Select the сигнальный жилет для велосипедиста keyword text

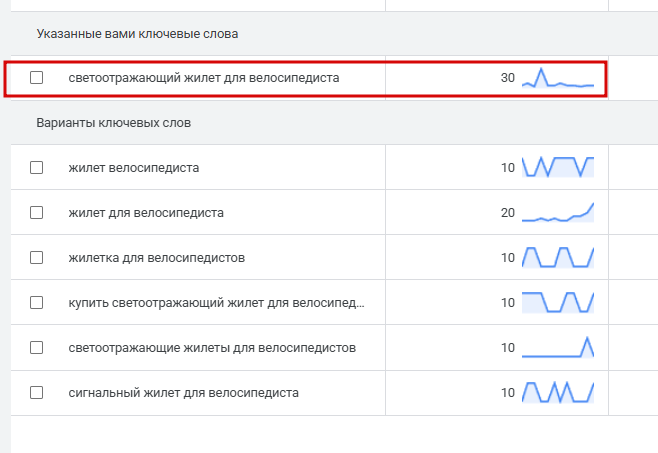click(x=184, y=392)
